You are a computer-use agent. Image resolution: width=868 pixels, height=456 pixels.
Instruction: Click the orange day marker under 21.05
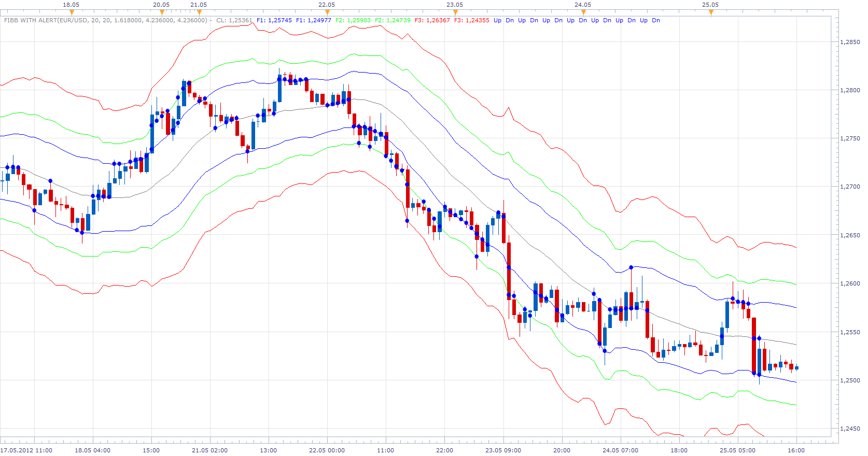tap(199, 12)
